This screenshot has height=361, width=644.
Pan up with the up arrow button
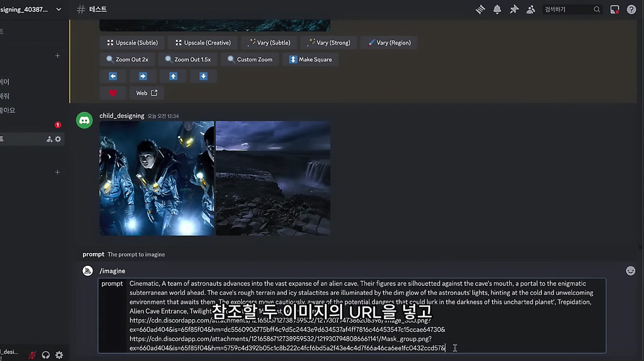pos(173,76)
